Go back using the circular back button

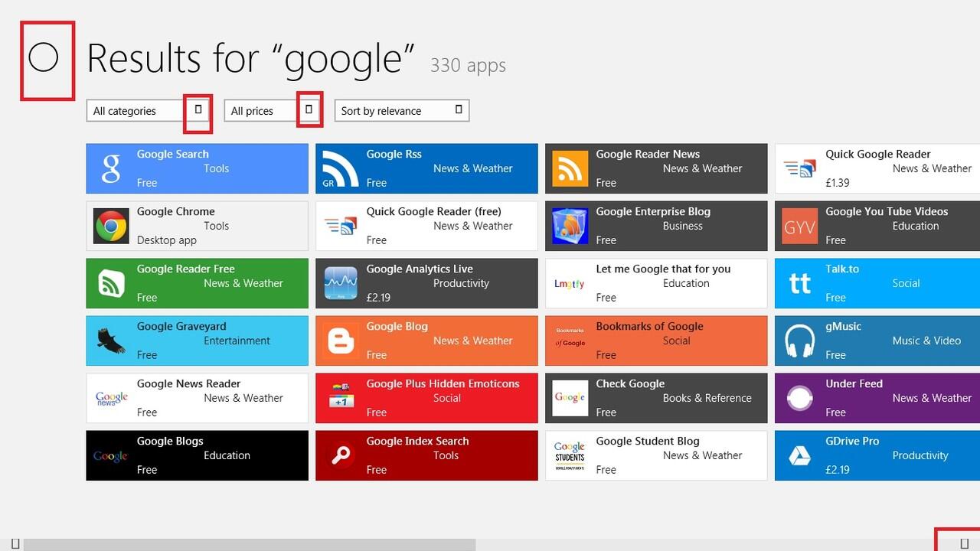click(43, 57)
